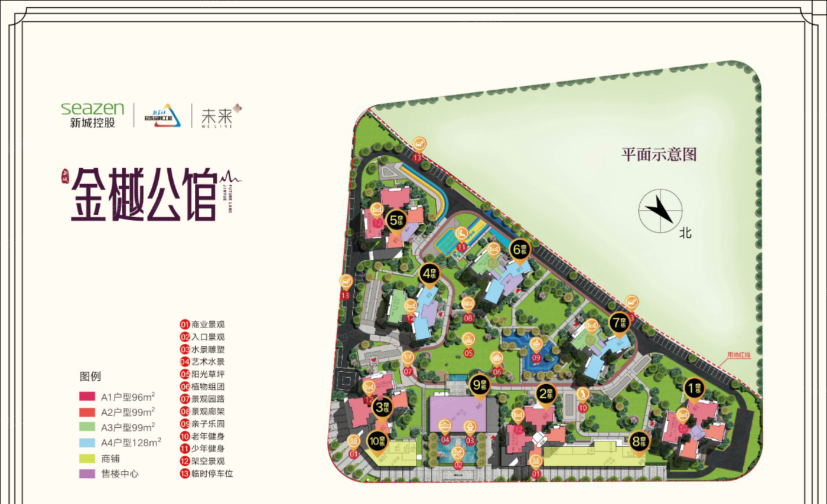Click the north compass symbol
Screen dimensions: 827x504
(660, 211)
